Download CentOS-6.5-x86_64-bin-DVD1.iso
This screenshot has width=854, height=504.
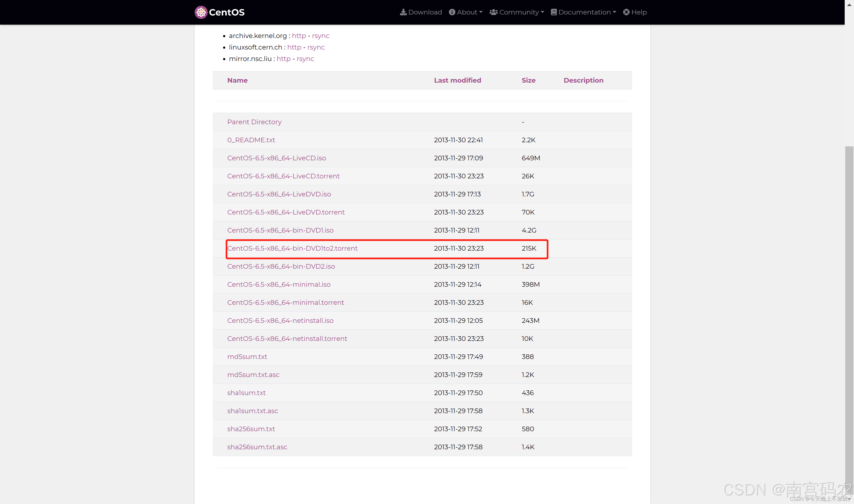[280, 230]
